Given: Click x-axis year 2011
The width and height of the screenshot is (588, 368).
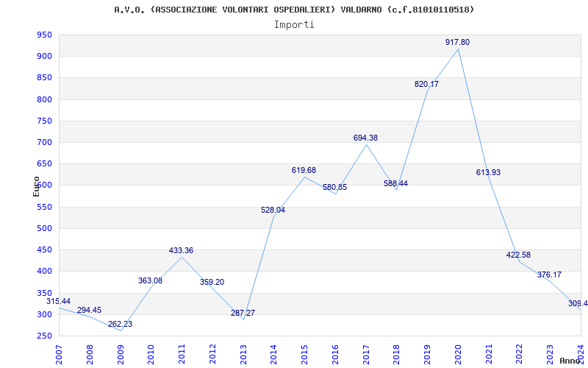Looking at the screenshot, I should click(182, 354).
